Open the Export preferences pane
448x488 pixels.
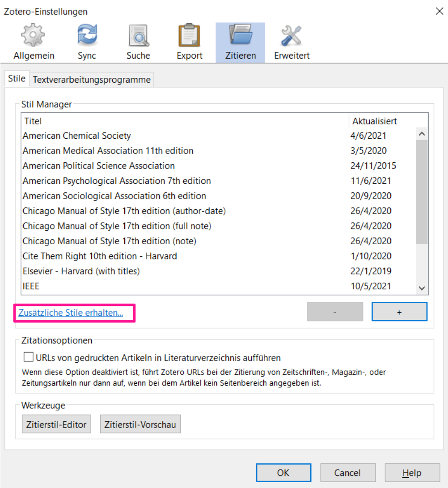(189, 42)
